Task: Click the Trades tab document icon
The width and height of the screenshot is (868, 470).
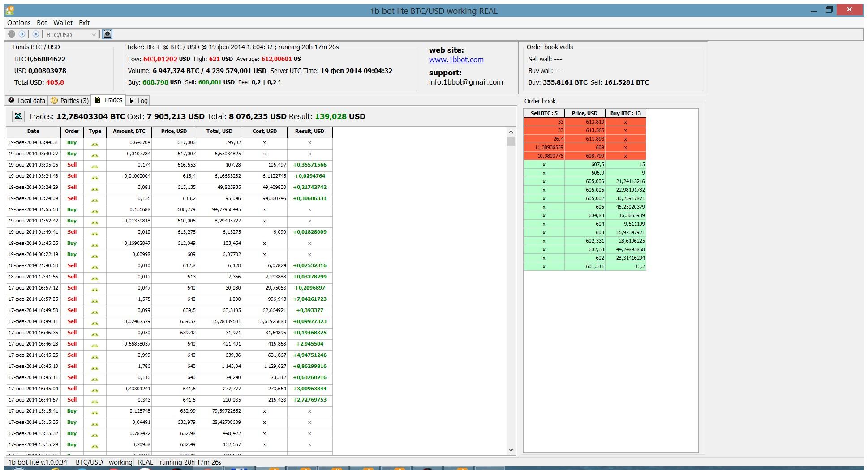Action: 98,100
